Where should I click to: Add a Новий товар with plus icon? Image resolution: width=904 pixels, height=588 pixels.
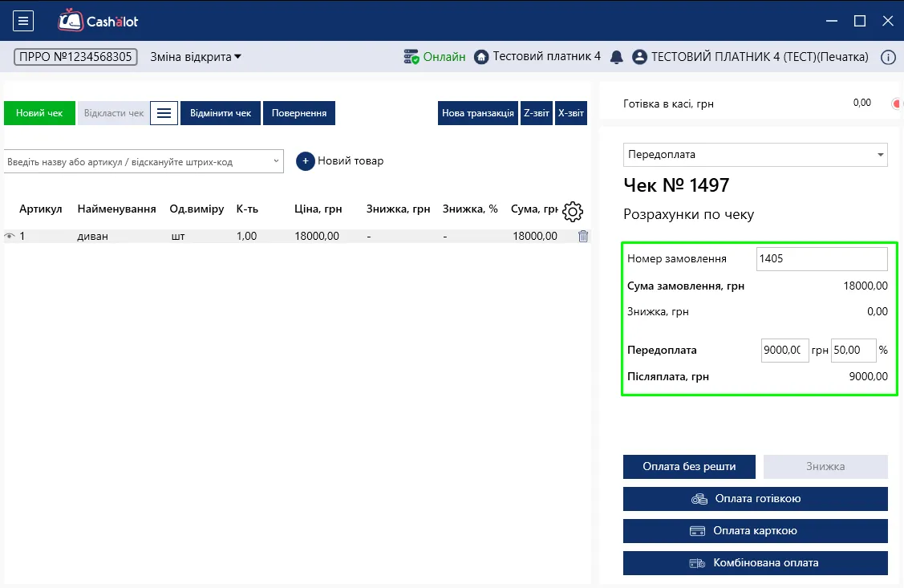pos(306,161)
